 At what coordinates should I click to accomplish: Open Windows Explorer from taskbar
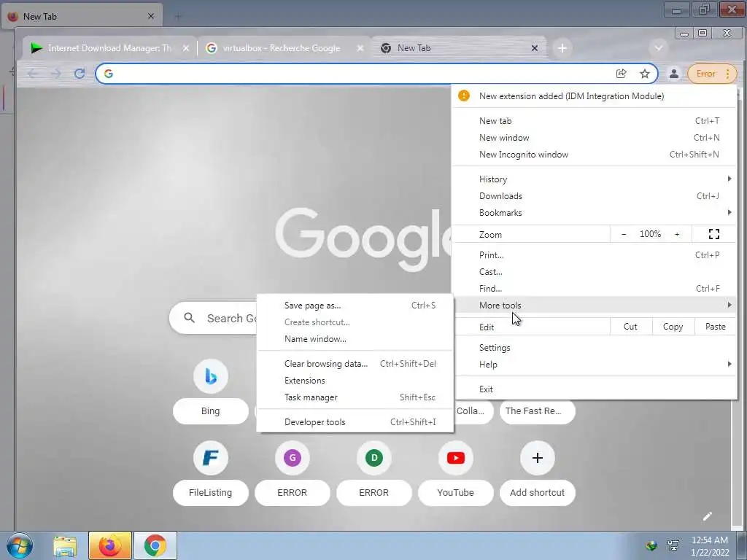tap(65, 545)
